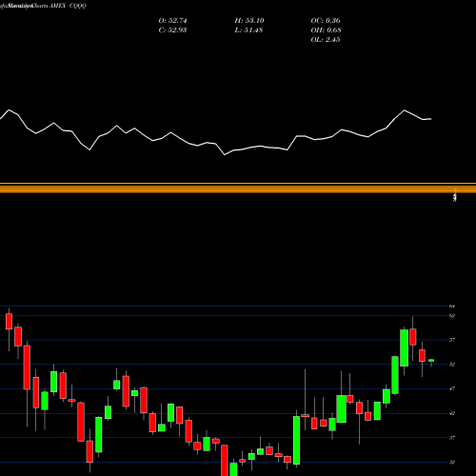Click the 'AMEX' exchange label in title
The height and width of the screenshot is (476, 476).
click(57, 6)
